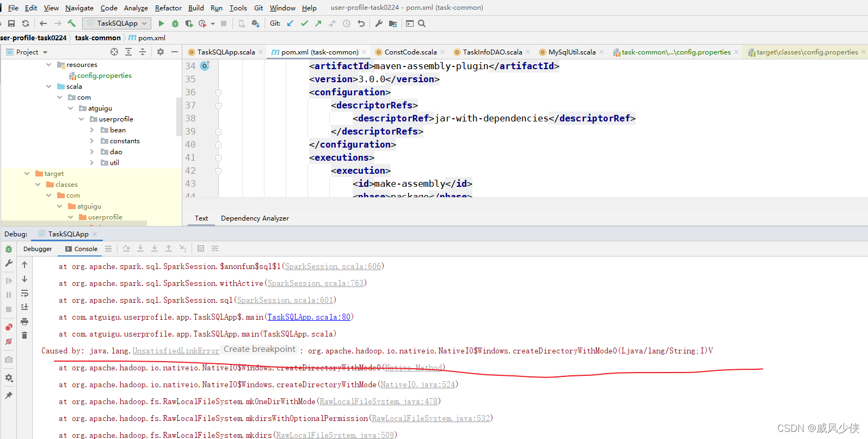The height and width of the screenshot is (439, 868).
Task: Open NativeIO.java:524 stack trace link
Action: click(418, 385)
